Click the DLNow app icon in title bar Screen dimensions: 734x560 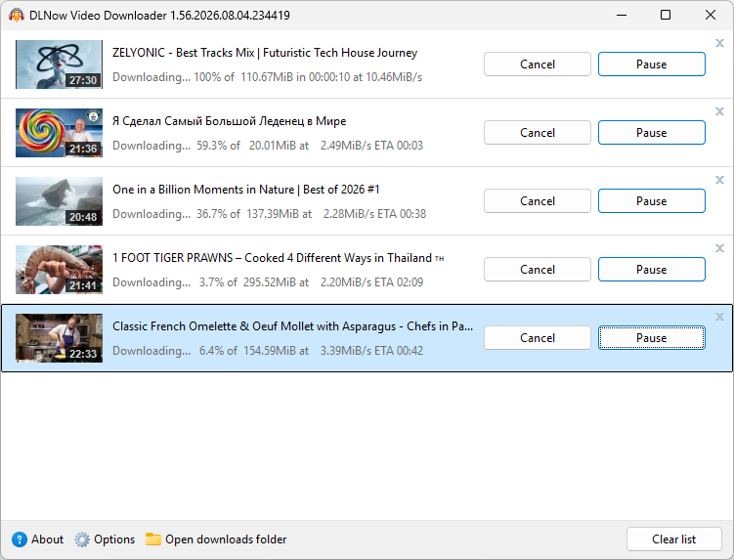pos(17,16)
